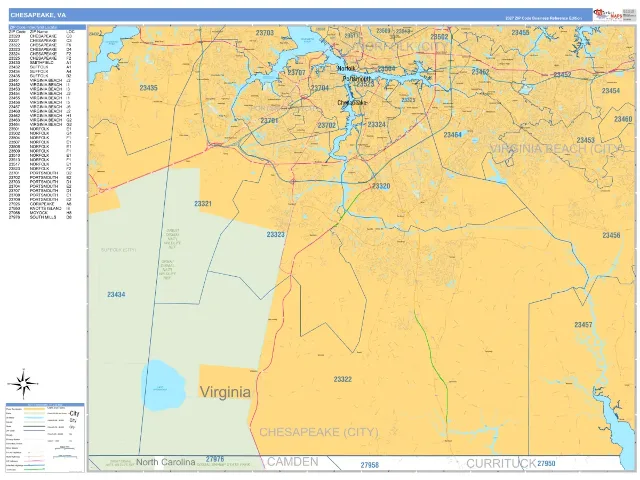Select the 23701 ZIP code label

coord(269,121)
